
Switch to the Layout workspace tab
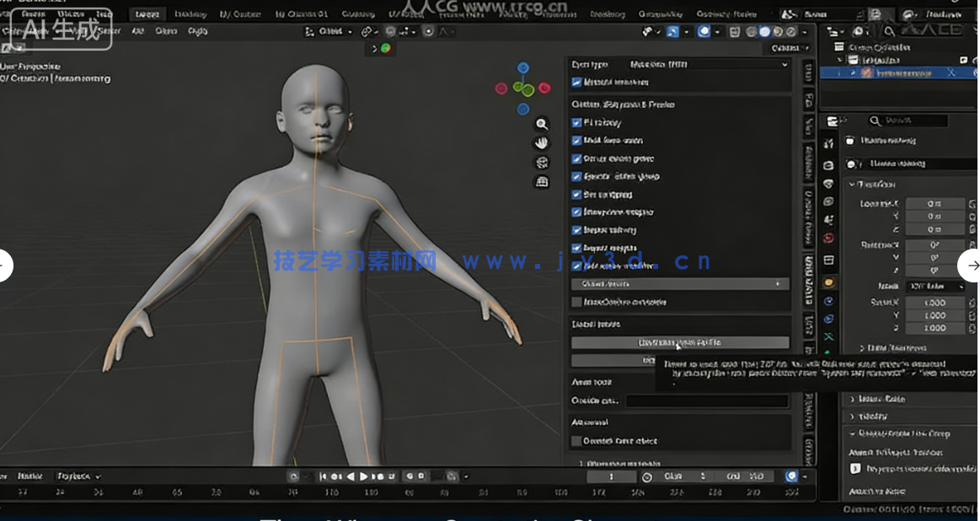(147, 14)
